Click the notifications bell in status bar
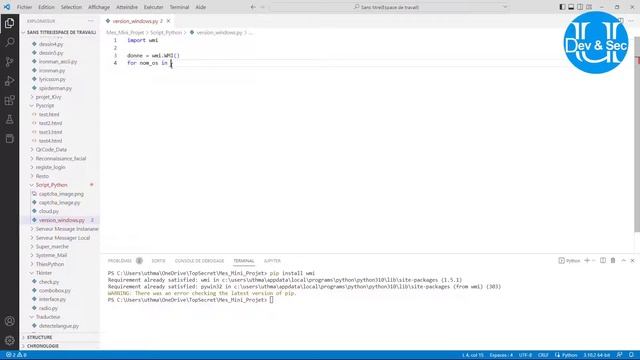Screen dimensions: 640x360 click(x=631, y=355)
